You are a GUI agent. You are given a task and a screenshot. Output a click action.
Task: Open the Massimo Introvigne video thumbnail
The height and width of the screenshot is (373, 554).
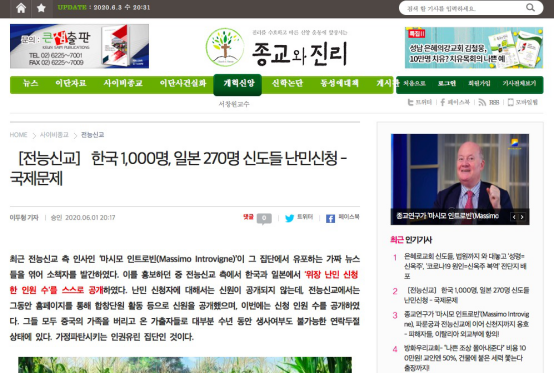click(460, 179)
